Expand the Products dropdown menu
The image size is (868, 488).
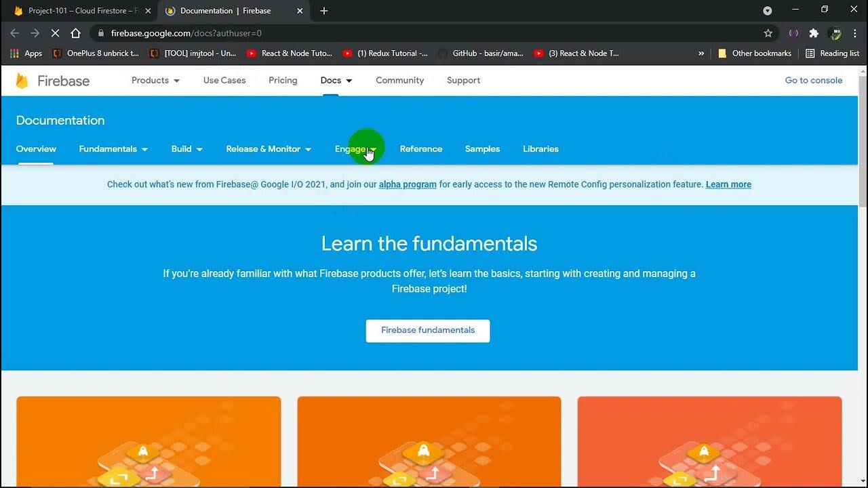[x=155, y=80]
